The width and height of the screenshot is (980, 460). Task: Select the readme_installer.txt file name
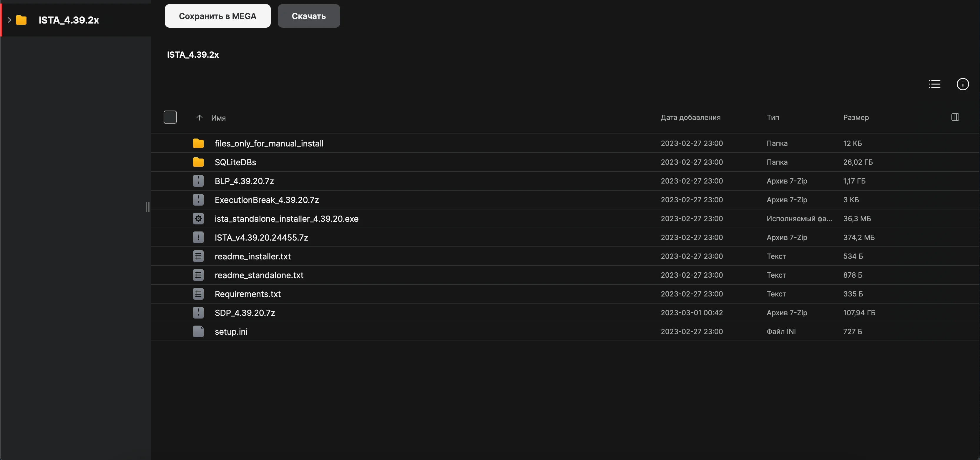point(253,256)
